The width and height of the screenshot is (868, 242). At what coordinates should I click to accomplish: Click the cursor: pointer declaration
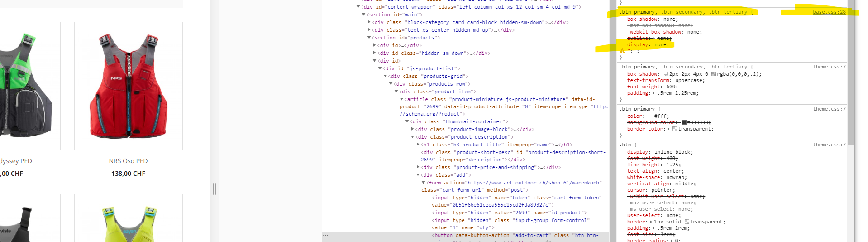pos(651,190)
